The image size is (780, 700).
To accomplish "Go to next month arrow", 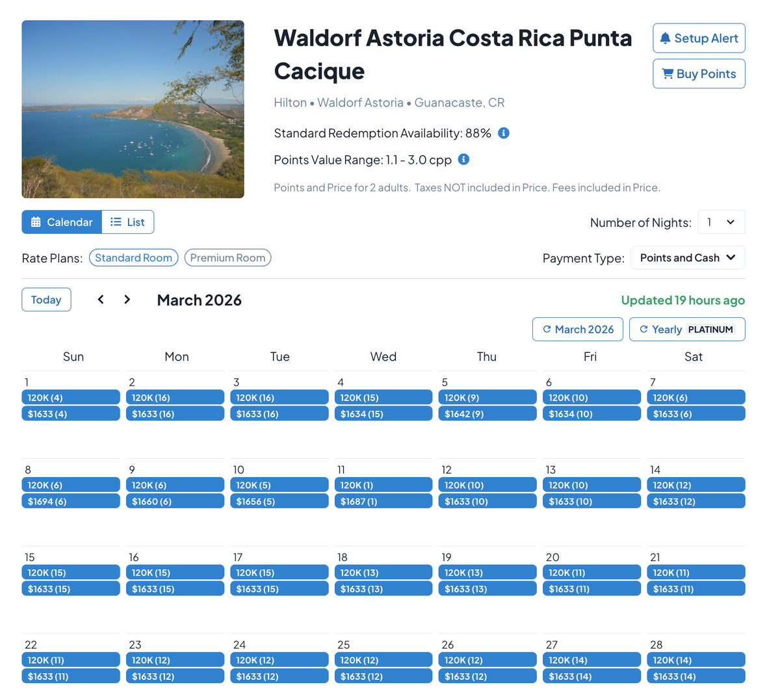I will 127,300.
